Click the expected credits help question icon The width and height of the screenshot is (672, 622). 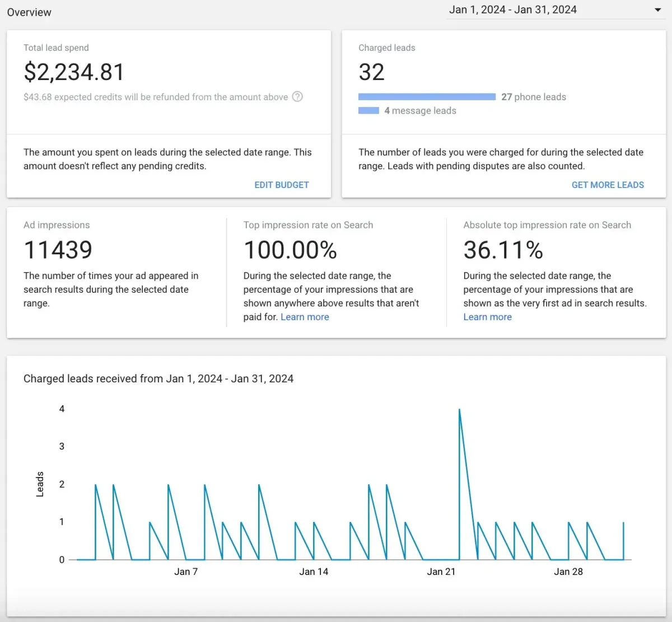tap(298, 96)
